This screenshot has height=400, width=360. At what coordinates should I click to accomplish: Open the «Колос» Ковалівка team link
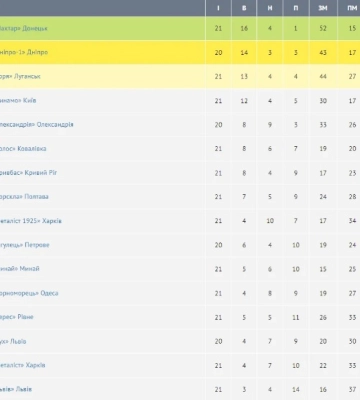[x=23, y=148]
